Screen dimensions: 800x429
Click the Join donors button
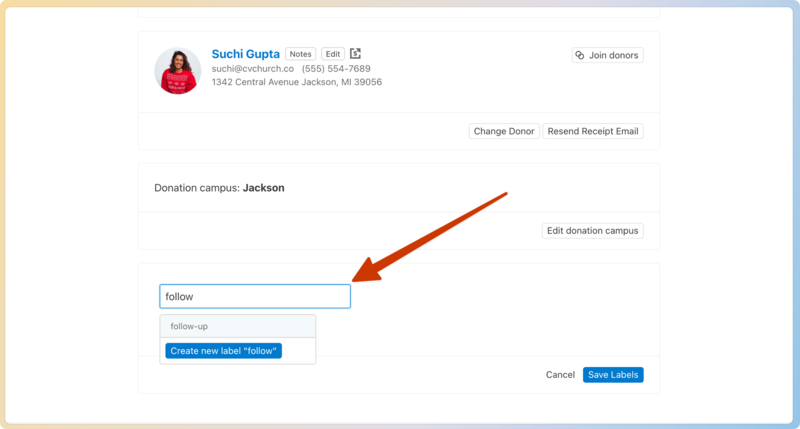(608, 55)
